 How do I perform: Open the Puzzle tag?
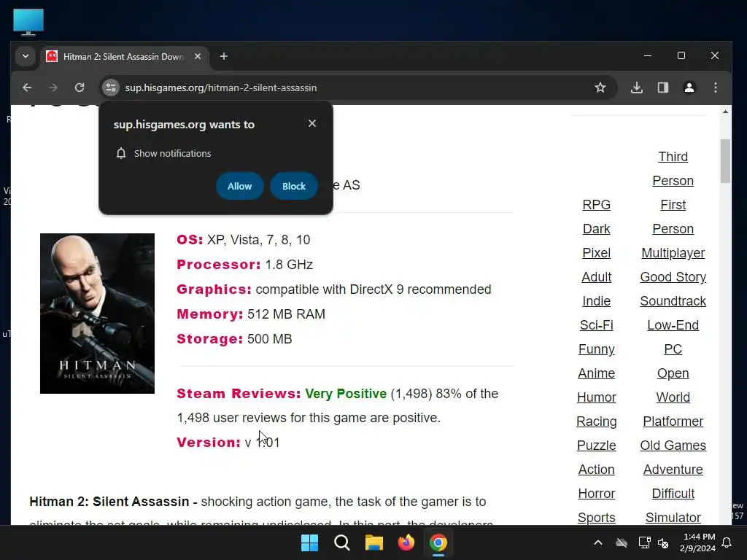tap(597, 446)
